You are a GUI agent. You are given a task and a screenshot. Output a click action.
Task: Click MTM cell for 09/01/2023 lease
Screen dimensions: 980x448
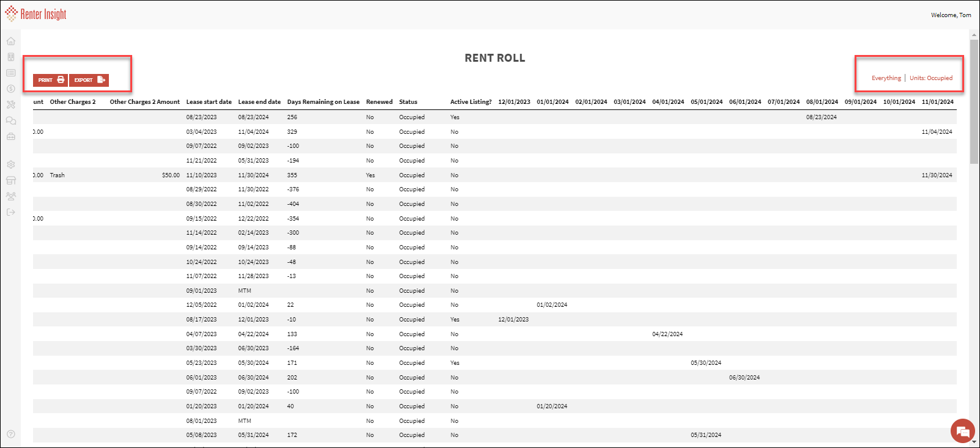(245, 291)
